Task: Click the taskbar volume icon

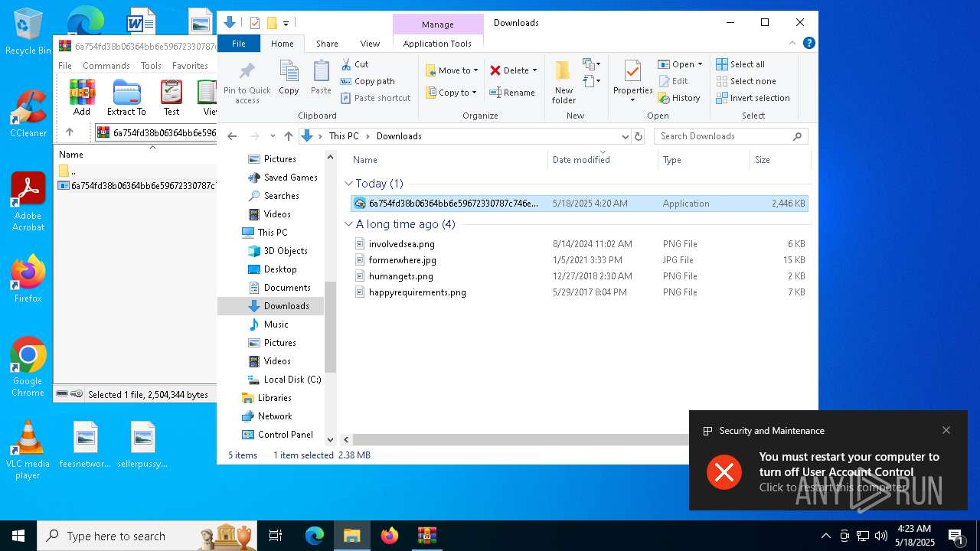Action: tap(881, 536)
